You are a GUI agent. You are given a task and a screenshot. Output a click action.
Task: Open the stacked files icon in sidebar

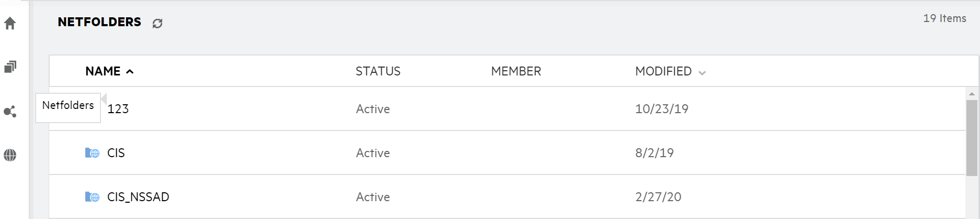[10, 67]
